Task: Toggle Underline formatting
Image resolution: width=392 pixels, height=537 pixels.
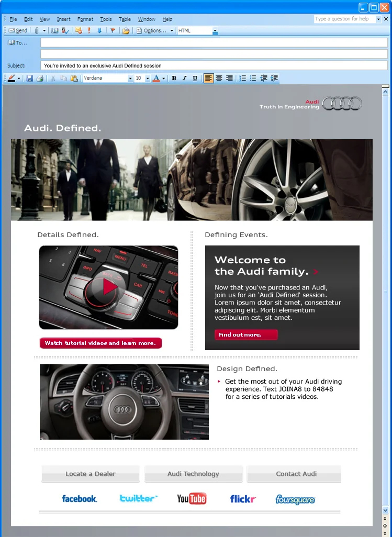Action: pyautogui.click(x=195, y=78)
